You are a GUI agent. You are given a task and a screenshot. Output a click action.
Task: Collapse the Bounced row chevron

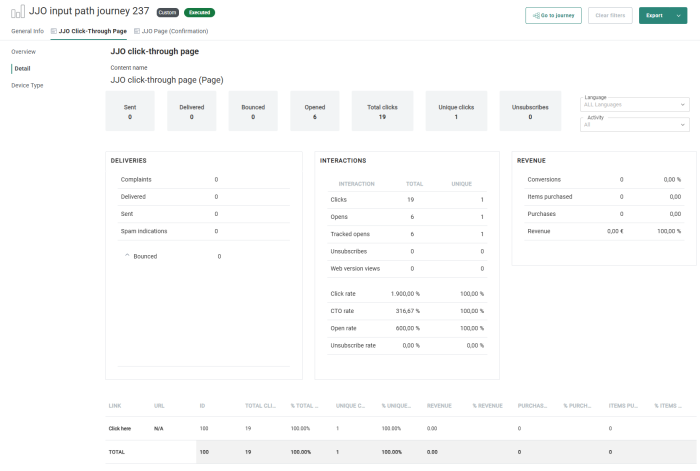click(x=127, y=256)
